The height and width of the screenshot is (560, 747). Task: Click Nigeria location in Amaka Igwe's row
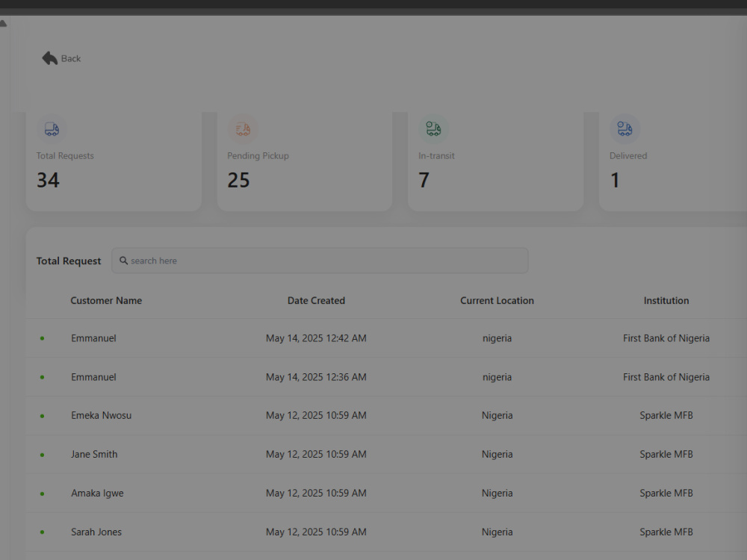(497, 494)
